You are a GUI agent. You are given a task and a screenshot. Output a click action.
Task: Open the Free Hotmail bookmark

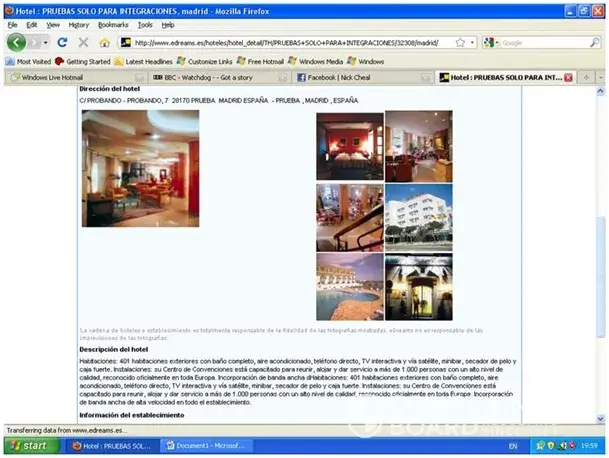260,61
